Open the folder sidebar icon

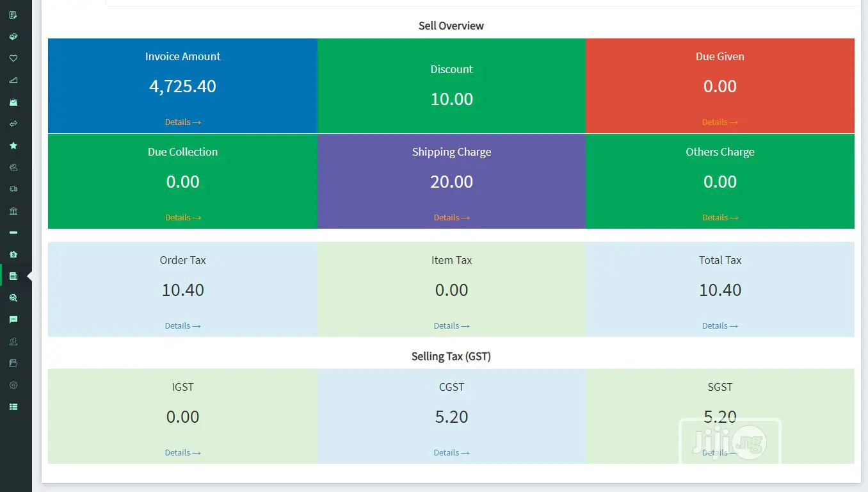13,363
